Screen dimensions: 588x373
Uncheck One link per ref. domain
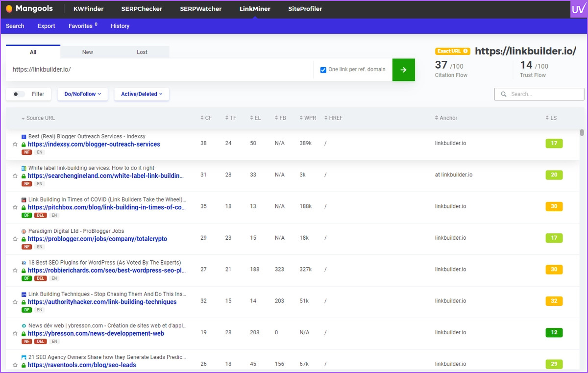[323, 70]
